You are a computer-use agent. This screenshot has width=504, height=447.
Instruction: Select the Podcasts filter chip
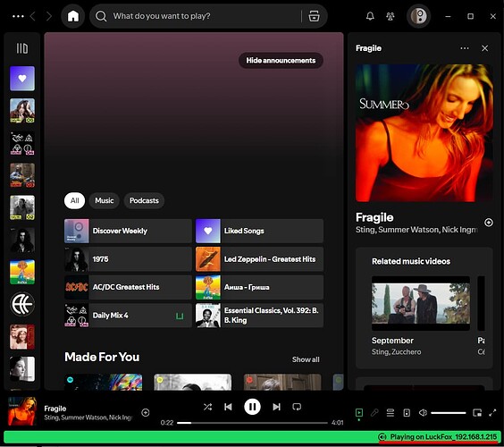[144, 200]
